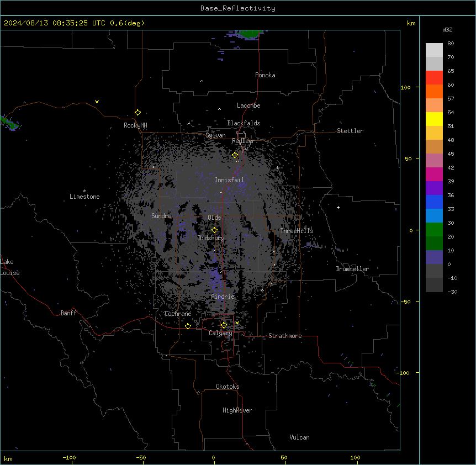Click the ThreeHills label
The height and width of the screenshot is (465, 476).
tap(297, 231)
